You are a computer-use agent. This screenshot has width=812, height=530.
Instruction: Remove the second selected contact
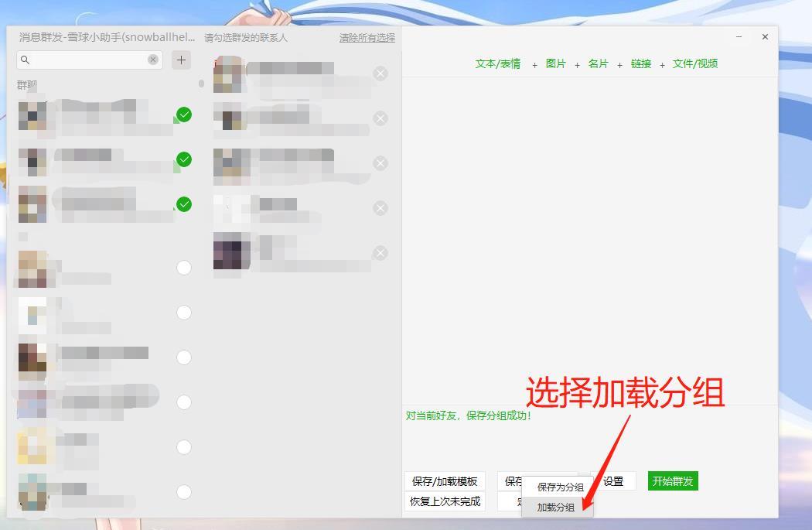point(380,118)
